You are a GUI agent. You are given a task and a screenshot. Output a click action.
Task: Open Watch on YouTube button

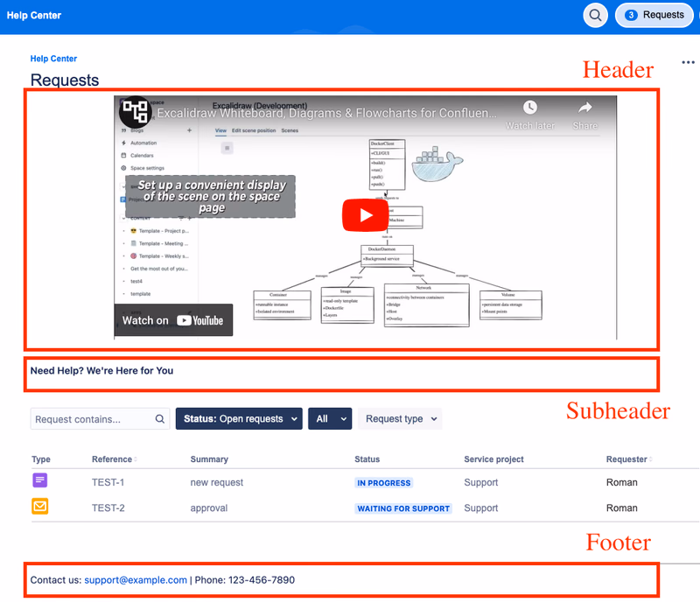click(x=173, y=320)
